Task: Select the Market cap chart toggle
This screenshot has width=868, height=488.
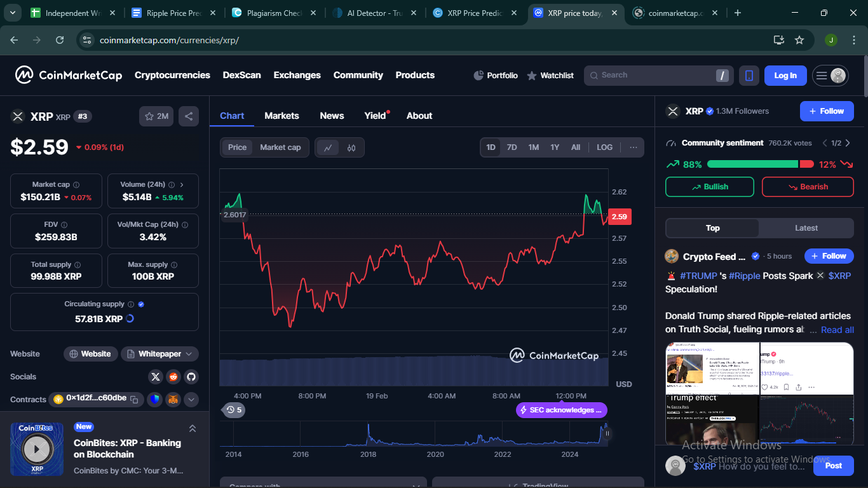Action: pos(280,147)
